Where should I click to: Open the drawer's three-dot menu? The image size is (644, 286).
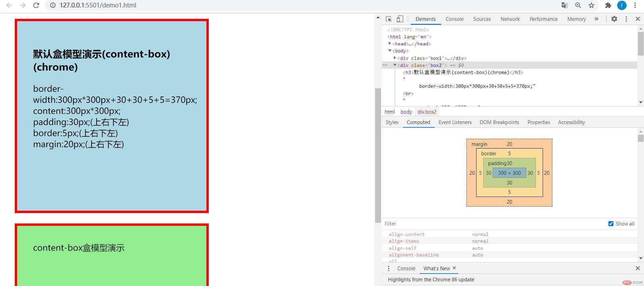coord(389,268)
